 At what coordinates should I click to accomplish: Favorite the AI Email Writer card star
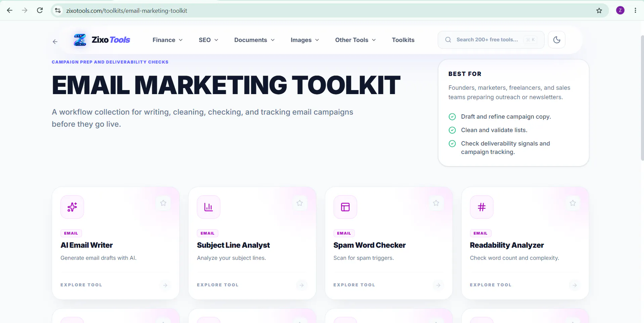[163, 203]
